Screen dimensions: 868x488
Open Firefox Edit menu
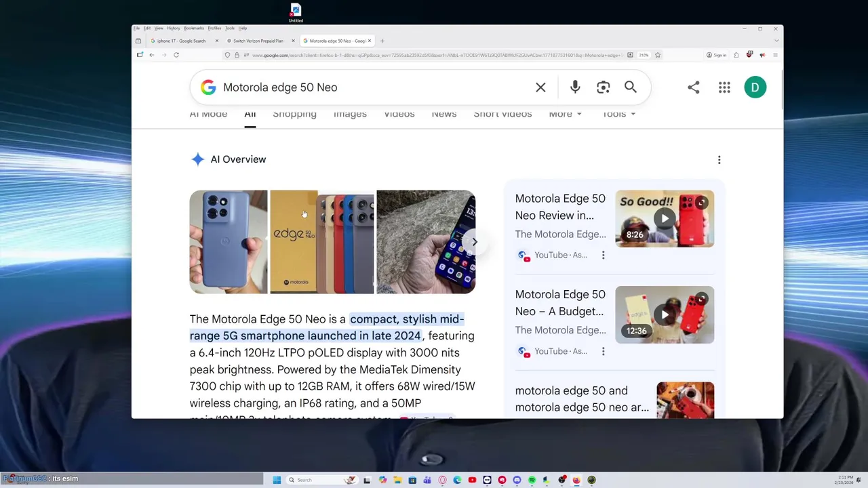146,28
